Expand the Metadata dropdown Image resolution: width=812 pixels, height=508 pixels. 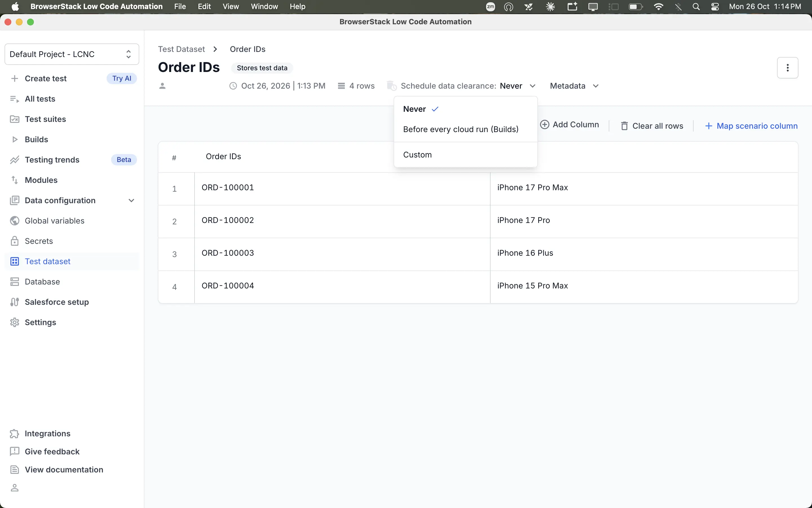(574, 86)
